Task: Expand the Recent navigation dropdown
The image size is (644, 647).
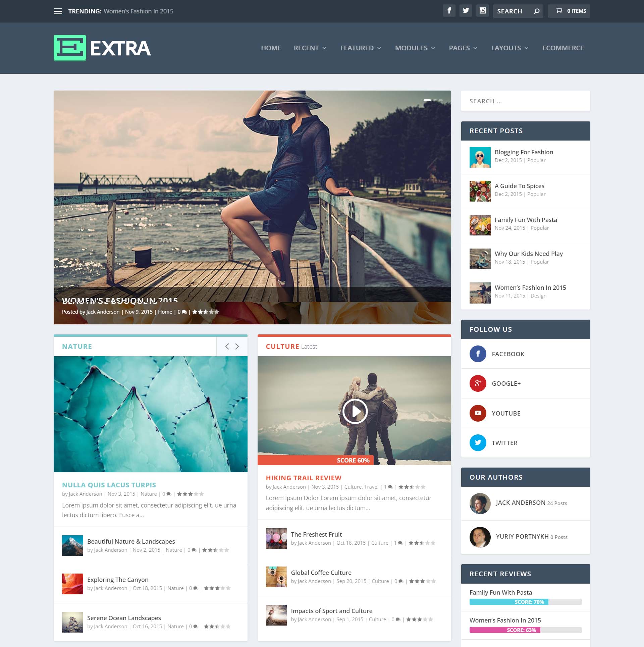Action: pyautogui.click(x=311, y=48)
